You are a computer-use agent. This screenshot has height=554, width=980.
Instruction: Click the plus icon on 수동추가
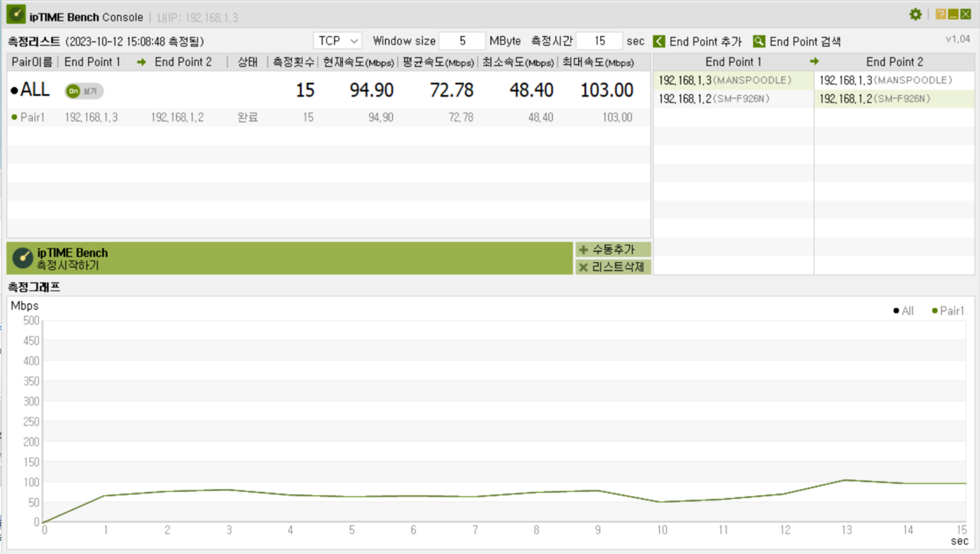(583, 250)
